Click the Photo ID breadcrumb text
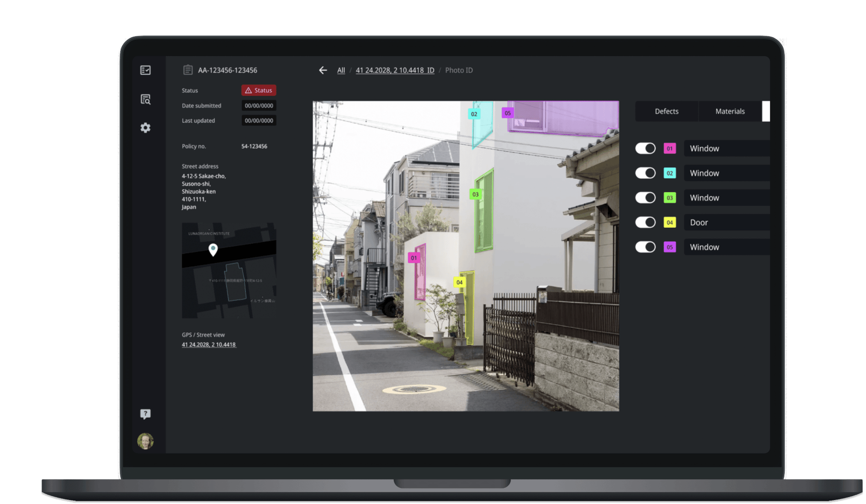This screenshot has height=504, width=866. point(459,70)
